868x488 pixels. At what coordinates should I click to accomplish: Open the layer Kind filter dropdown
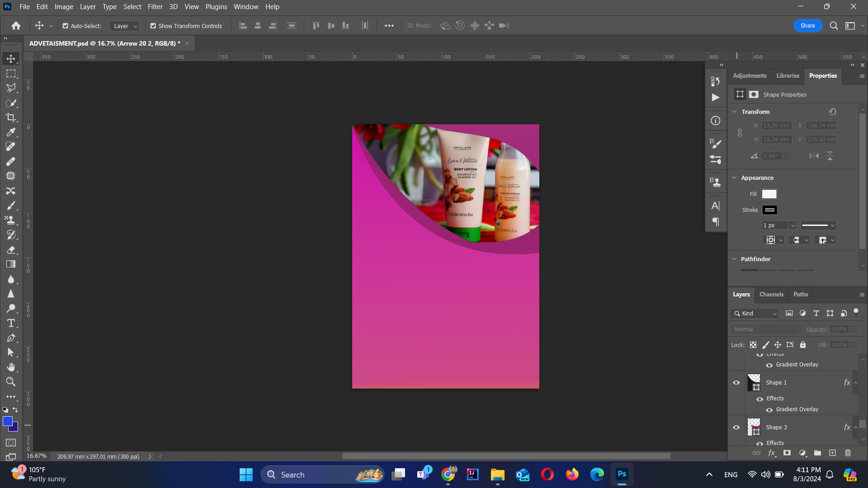[754, 314]
